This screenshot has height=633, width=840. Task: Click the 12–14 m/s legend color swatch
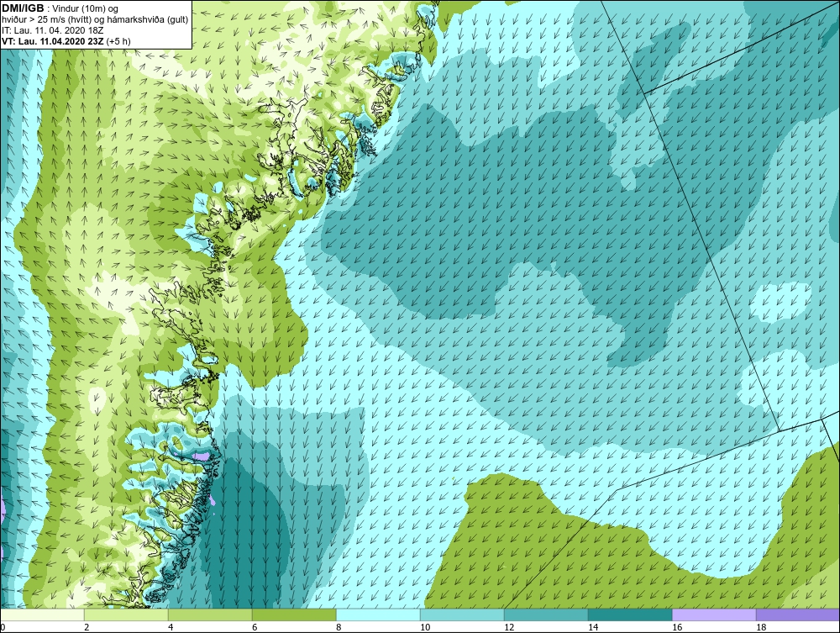pos(546,615)
